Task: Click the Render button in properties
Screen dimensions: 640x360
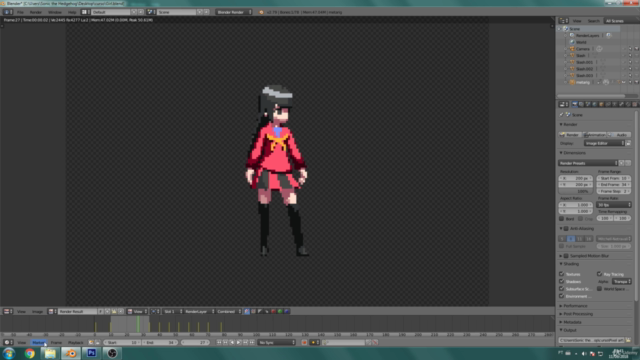Action: tap(570, 135)
